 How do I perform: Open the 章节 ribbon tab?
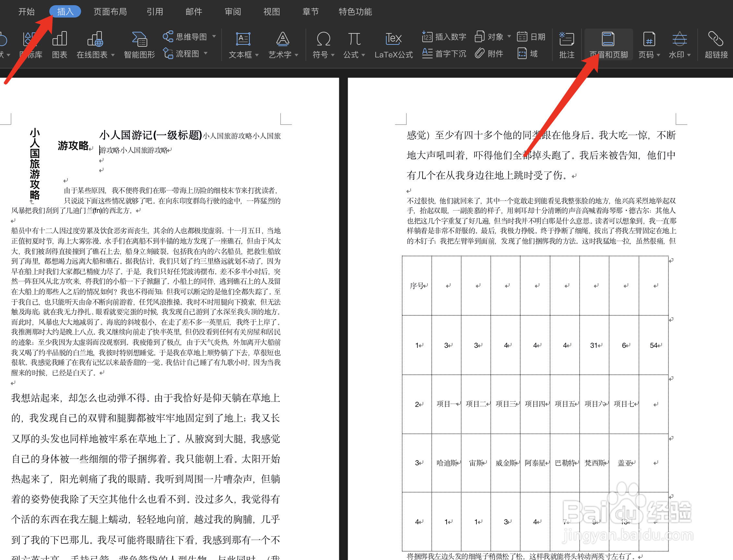coord(310,12)
